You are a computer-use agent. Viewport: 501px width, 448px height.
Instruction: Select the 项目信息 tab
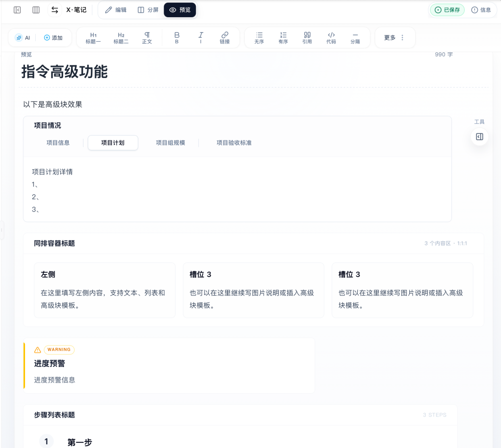[58, 143]
